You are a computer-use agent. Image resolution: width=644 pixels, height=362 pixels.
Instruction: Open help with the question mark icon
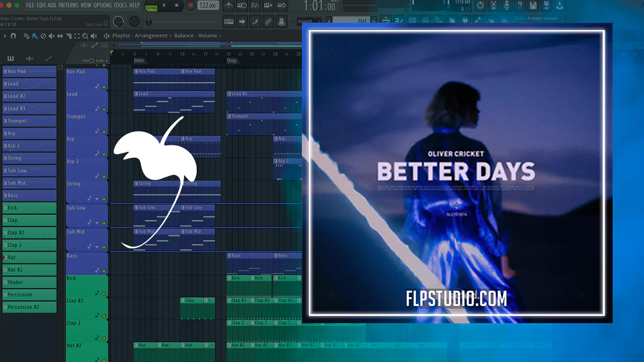pos(520,6)
